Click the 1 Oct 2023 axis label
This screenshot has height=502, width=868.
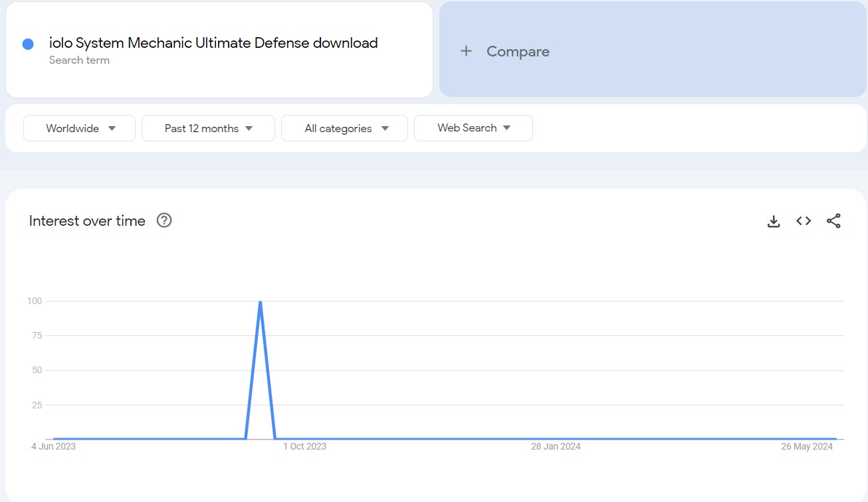(x=305, y=446)
